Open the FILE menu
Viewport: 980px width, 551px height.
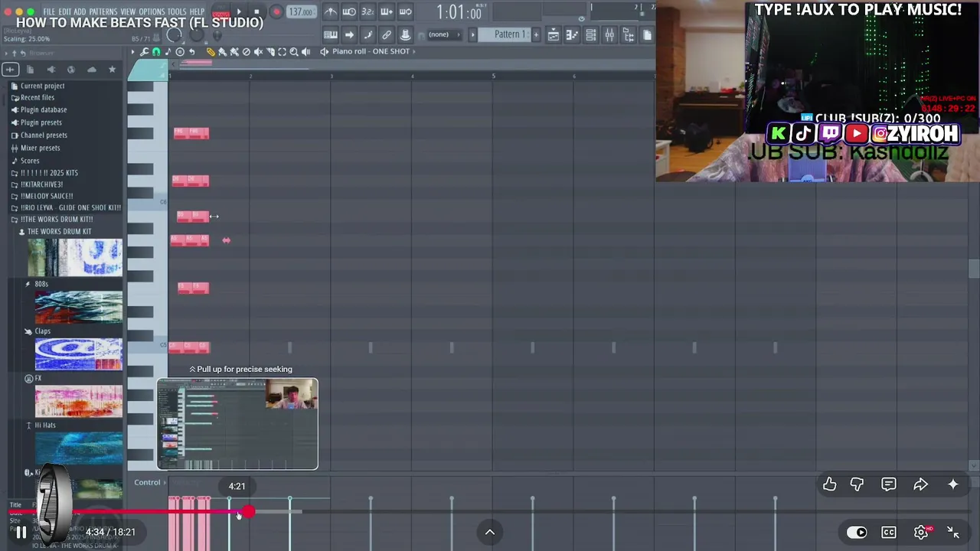tap(48, 11)
